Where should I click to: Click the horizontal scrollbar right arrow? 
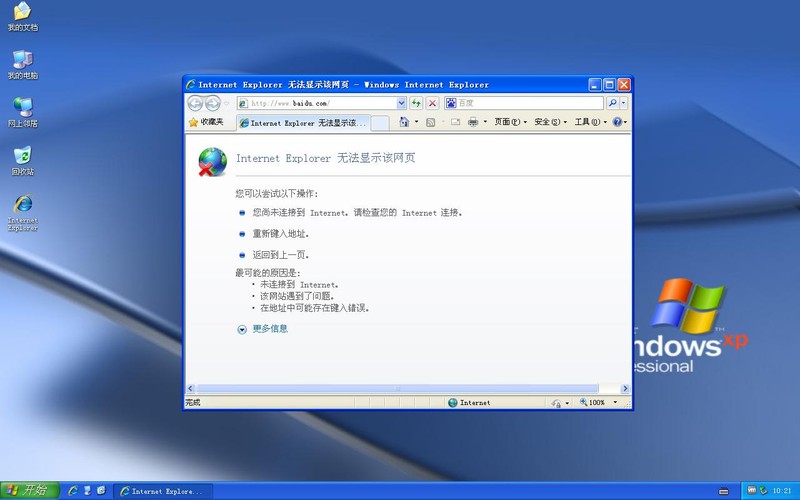click(x=625, y=389)
